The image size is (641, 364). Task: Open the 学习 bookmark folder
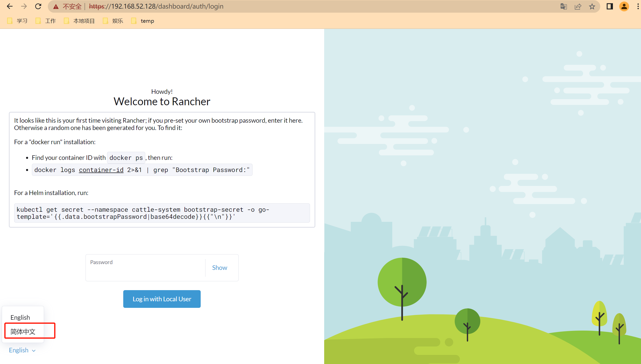click(x=17, y=21)
